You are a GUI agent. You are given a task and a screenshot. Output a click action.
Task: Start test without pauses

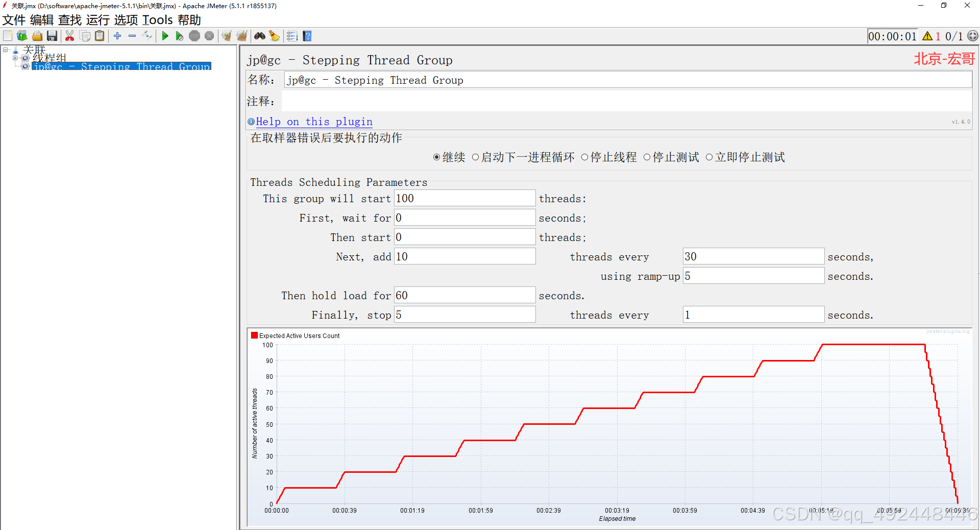[179, 36]
